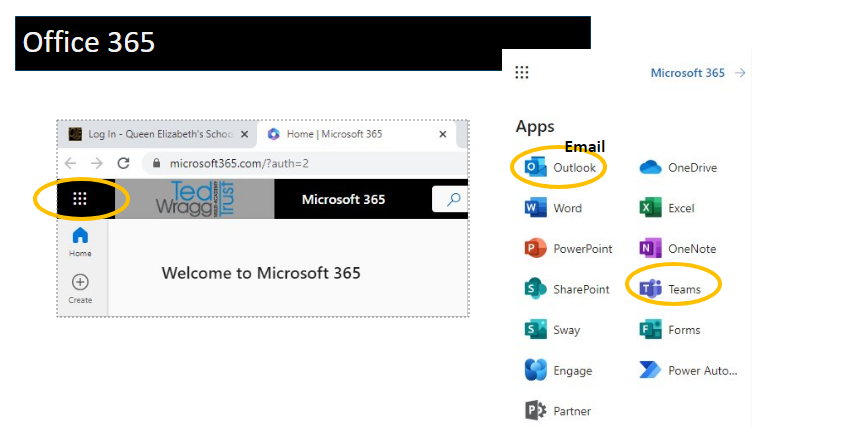
Task: Open Sway app
Action: pyautogui.click(x=552, y=330)
